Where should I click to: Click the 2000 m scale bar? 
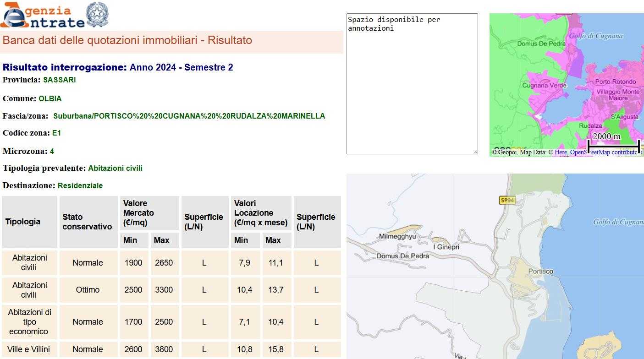613,145
